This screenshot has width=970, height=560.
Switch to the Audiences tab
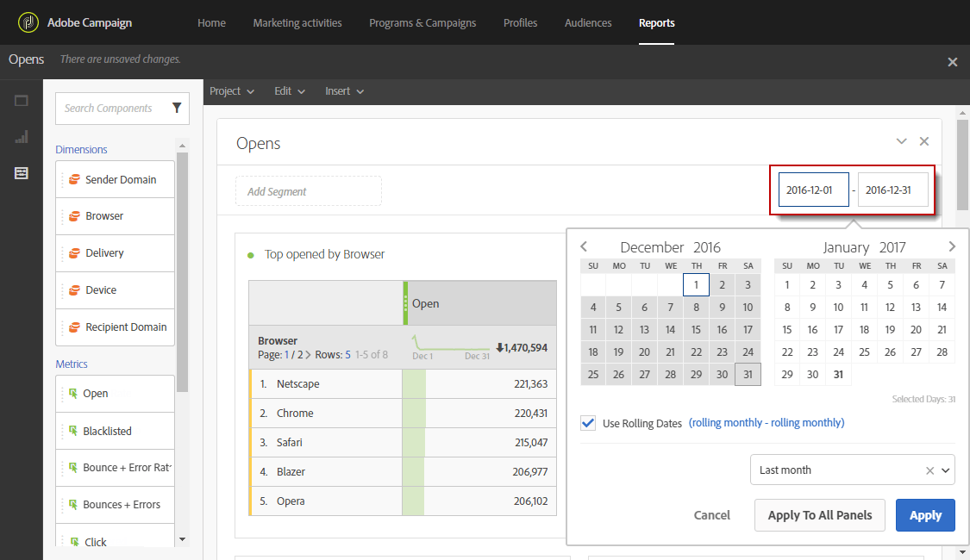pyautogui.click(x=588, y=23)
